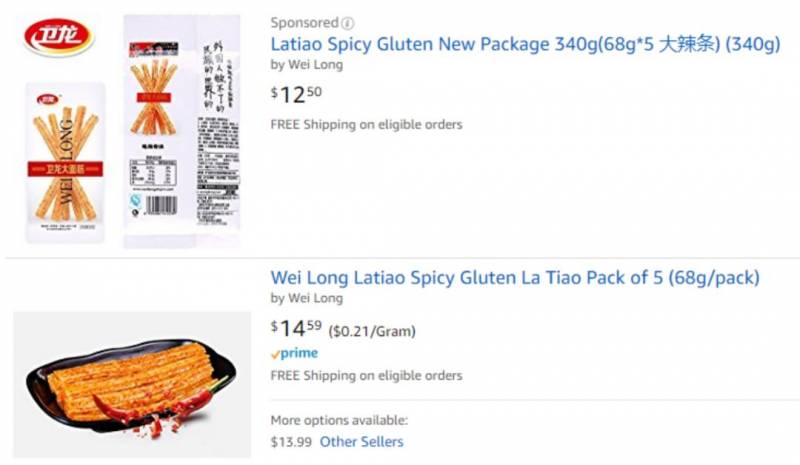
Task: Click FREE Shipping text under the $12.50 price
Action: (366, 125)
